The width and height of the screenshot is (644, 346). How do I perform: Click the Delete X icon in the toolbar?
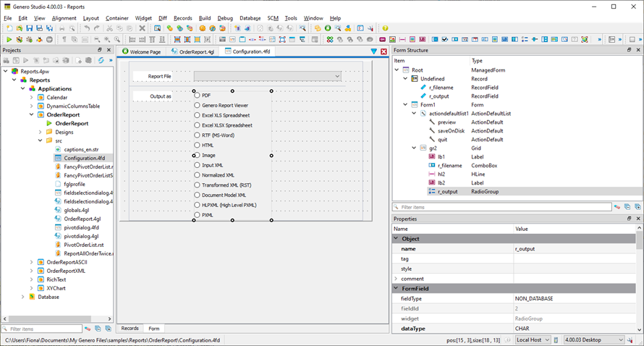[142, 28]
